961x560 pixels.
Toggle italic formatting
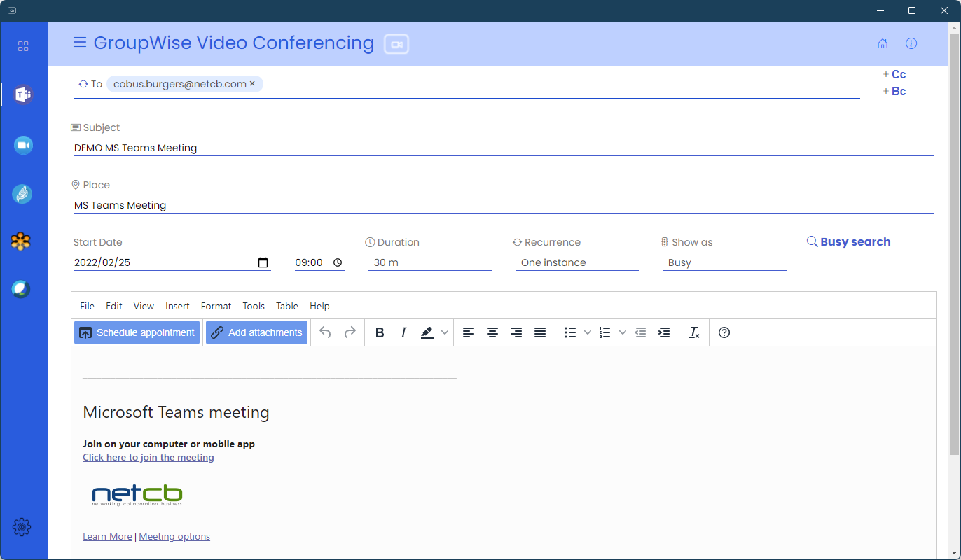tap(403, 332)
